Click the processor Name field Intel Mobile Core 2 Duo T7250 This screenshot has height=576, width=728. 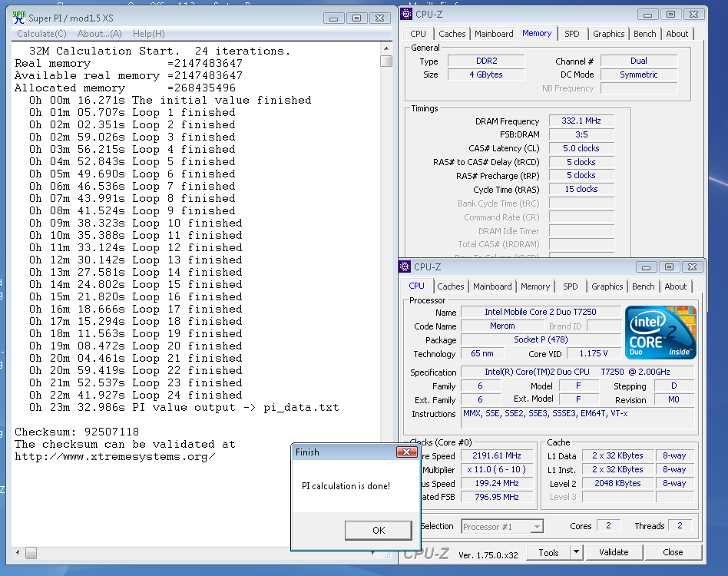pos(541,312)
